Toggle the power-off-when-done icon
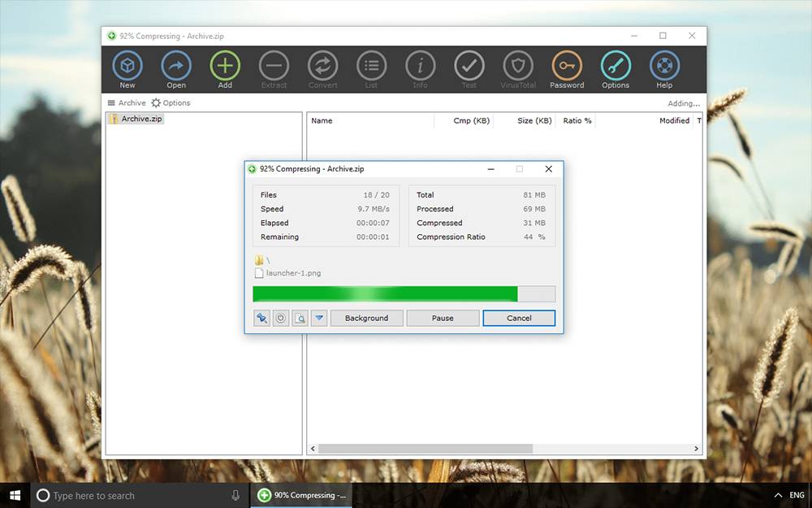 point(281,319)
